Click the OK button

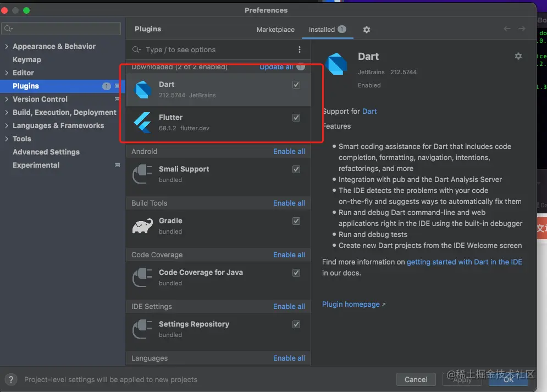coord(509,379)
